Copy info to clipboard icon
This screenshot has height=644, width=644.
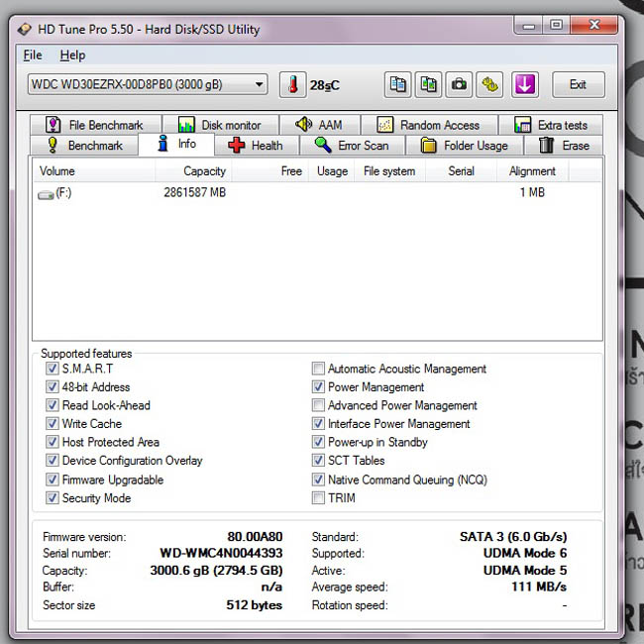coord(397,85)
